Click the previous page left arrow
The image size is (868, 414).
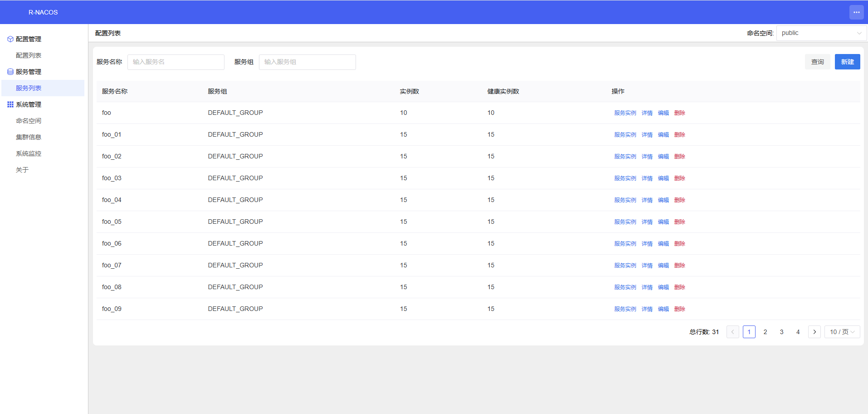(x=732, y=332)
